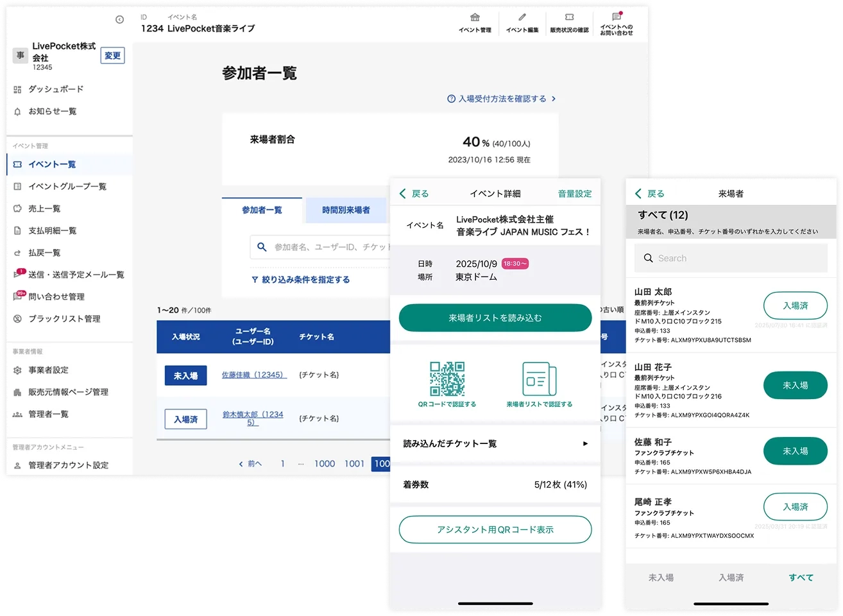Tap QRコードで認証する icon
This screenshot has width=843, height=616.
447,379
